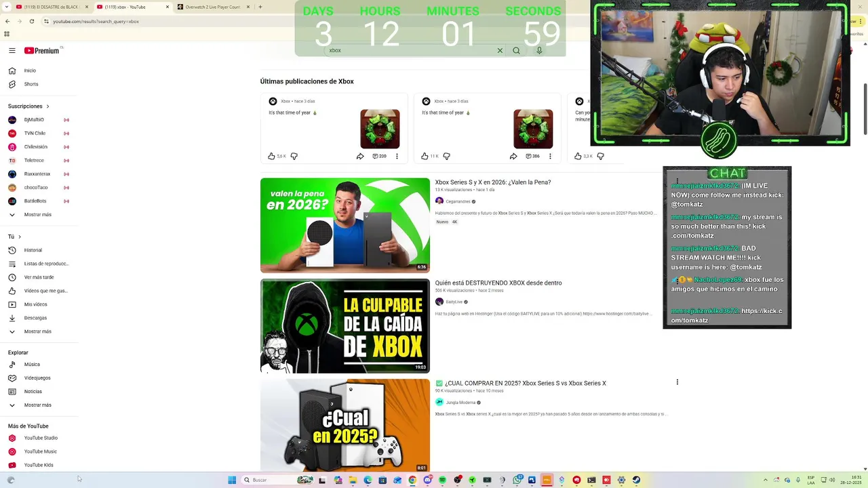This screenshot has width=868, height=488.
Task: Open Ver más tarde list
Action: 39,277
